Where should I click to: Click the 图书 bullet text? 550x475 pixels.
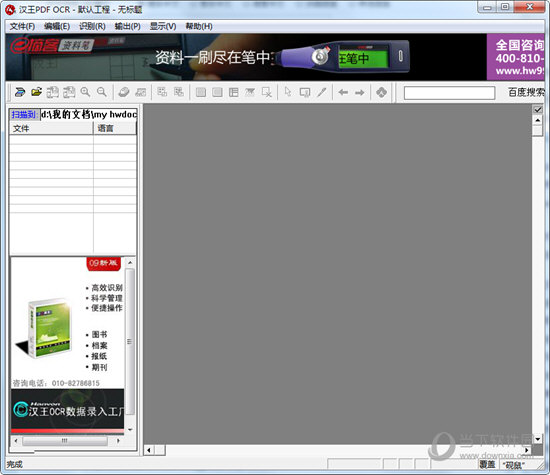(99, 334)
